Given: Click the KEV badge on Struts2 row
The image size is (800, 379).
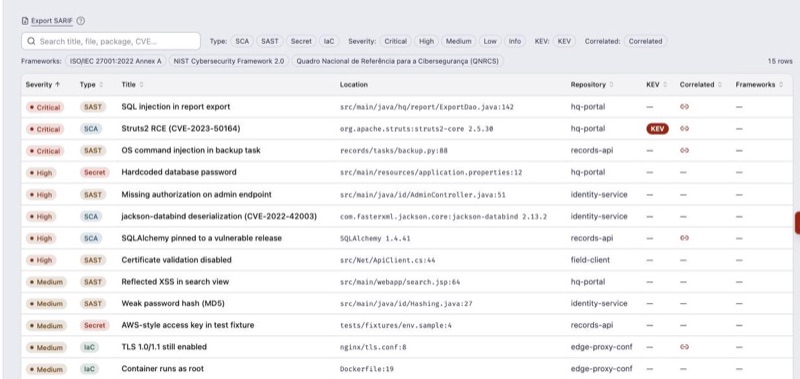Looking at the screenshot, I should [x=657, y=129].
